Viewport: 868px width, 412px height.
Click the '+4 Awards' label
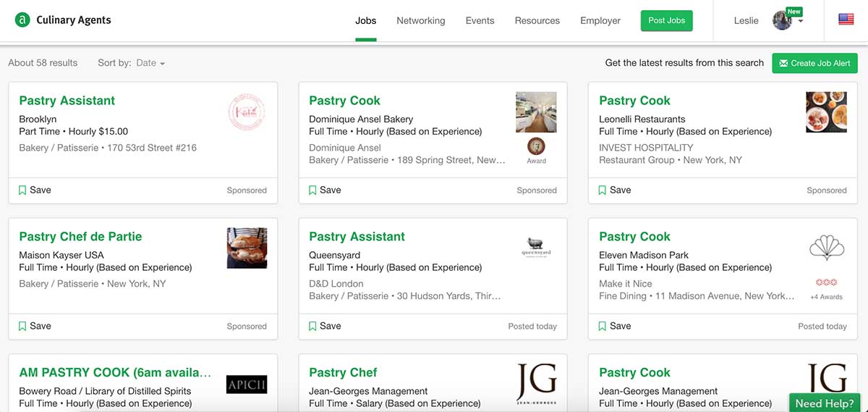pos(826,297)
